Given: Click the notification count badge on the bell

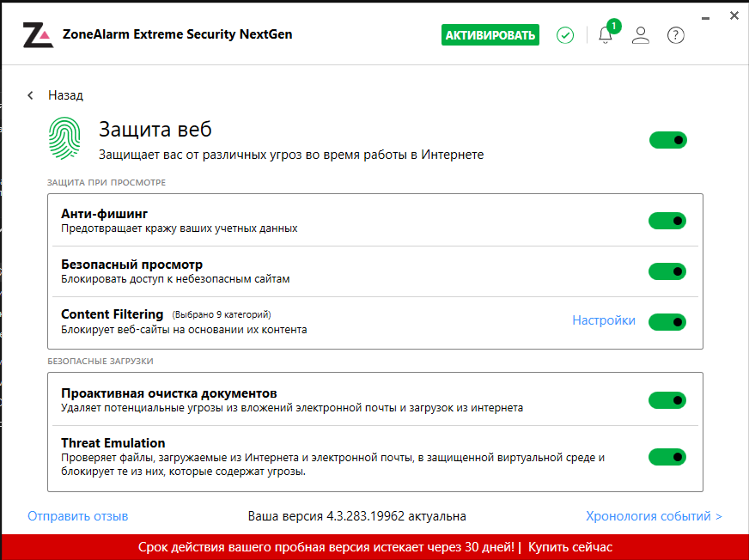Looking at the screenshot, I should pyautogui.click(x=614, y=26).
